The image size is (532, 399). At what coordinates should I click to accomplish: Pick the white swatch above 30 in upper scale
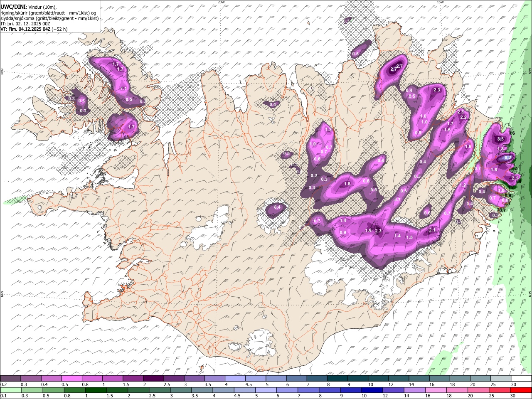tap(521, 378)
